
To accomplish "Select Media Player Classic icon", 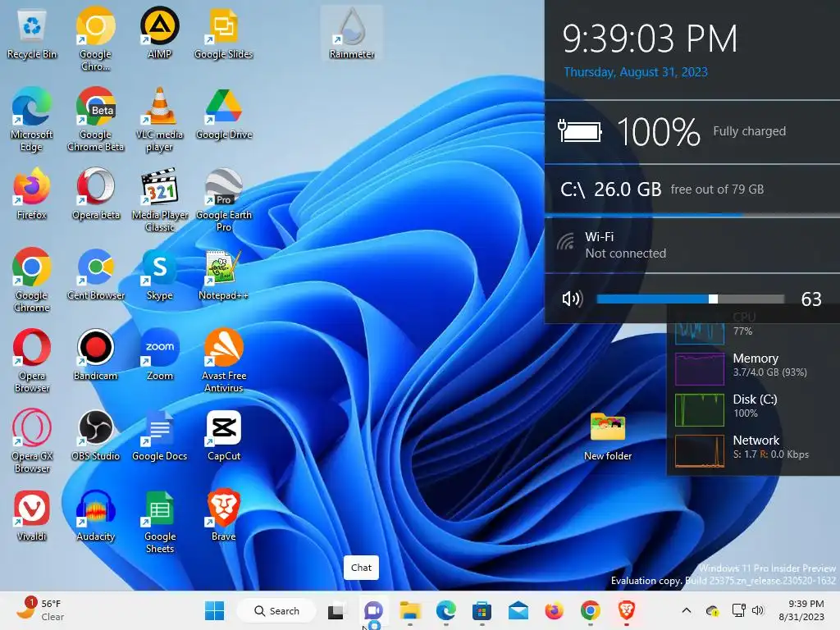I will pyautogui.click(x=160, y=201).
